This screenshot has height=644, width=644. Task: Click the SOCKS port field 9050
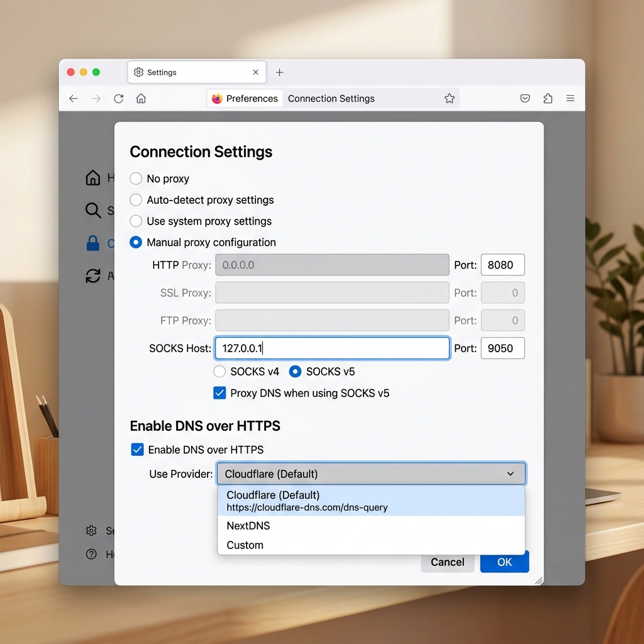point(502,348)
